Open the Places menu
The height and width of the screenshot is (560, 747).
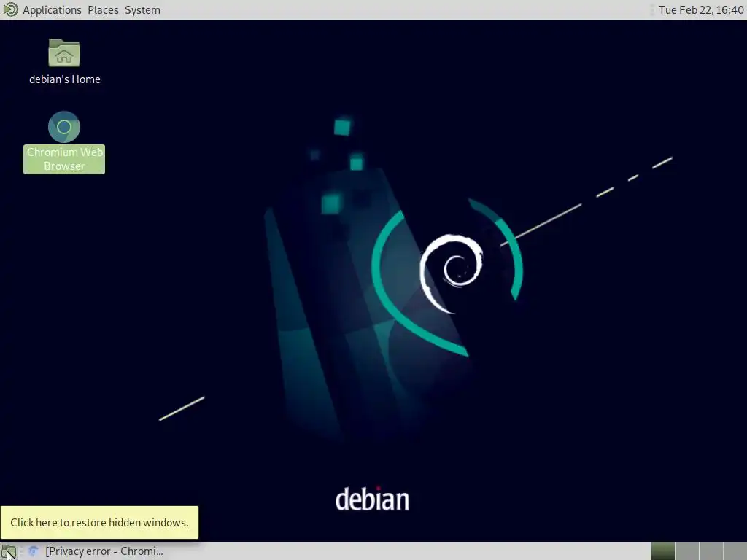coord(103,10)
